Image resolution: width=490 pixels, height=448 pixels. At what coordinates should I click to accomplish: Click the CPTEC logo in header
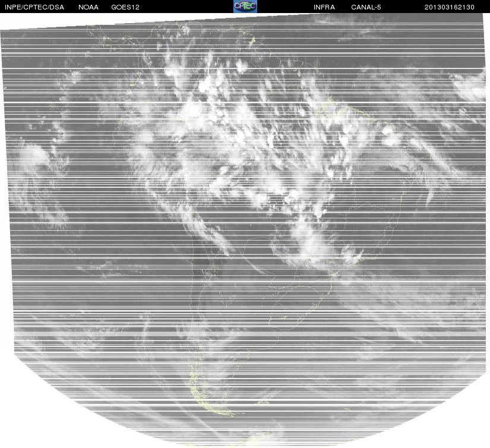click(x=245, y=7)
